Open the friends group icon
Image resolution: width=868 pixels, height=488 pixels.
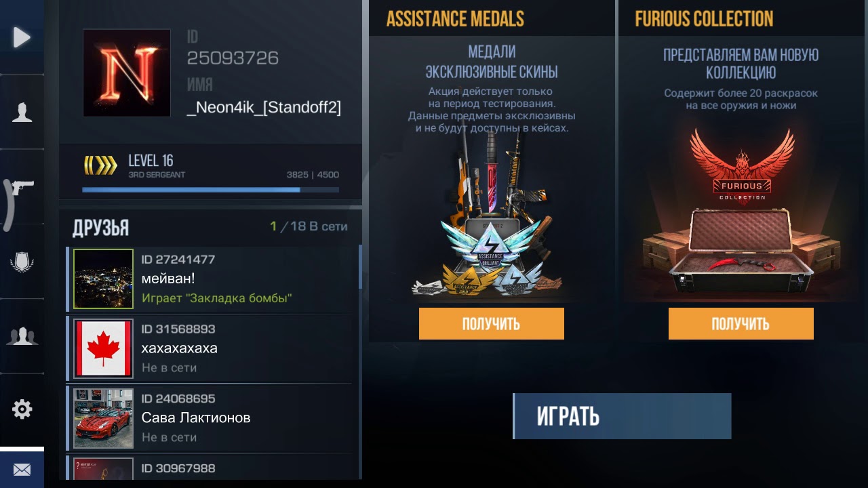(x=22, y=335)
